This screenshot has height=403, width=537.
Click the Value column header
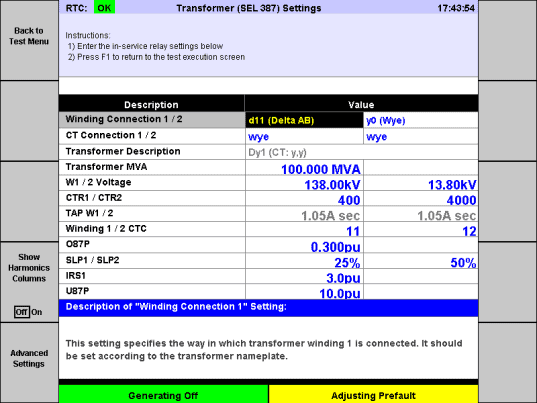[x=361, y=104]
